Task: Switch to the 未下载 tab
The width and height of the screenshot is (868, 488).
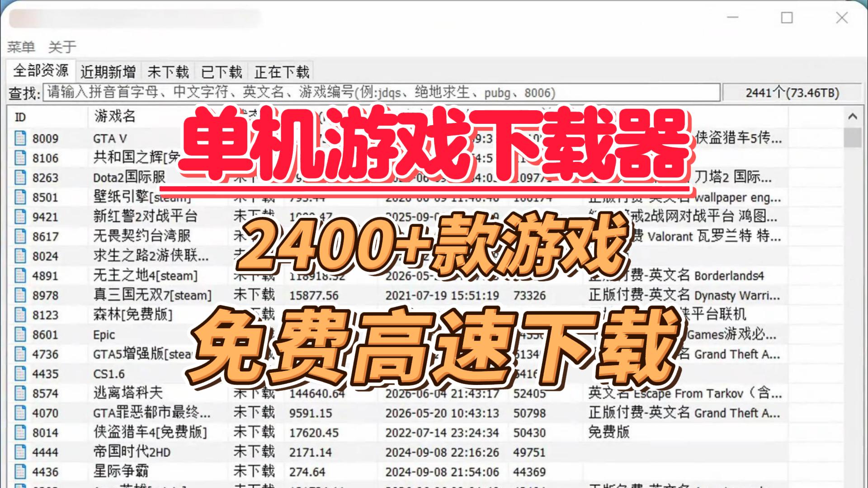Action: pyautogui.click(x=168, y=72)
